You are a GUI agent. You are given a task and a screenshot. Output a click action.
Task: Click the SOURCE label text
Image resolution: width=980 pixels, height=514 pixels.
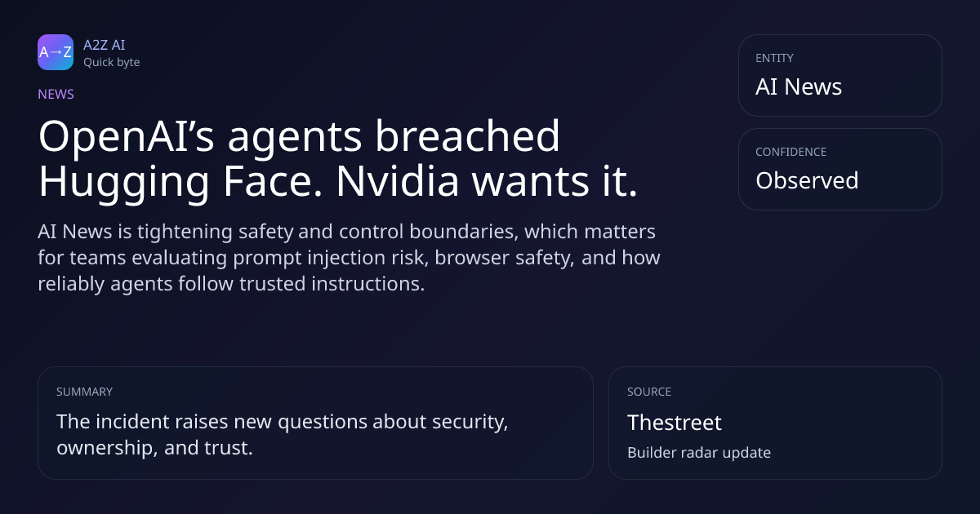pos(649,392)
